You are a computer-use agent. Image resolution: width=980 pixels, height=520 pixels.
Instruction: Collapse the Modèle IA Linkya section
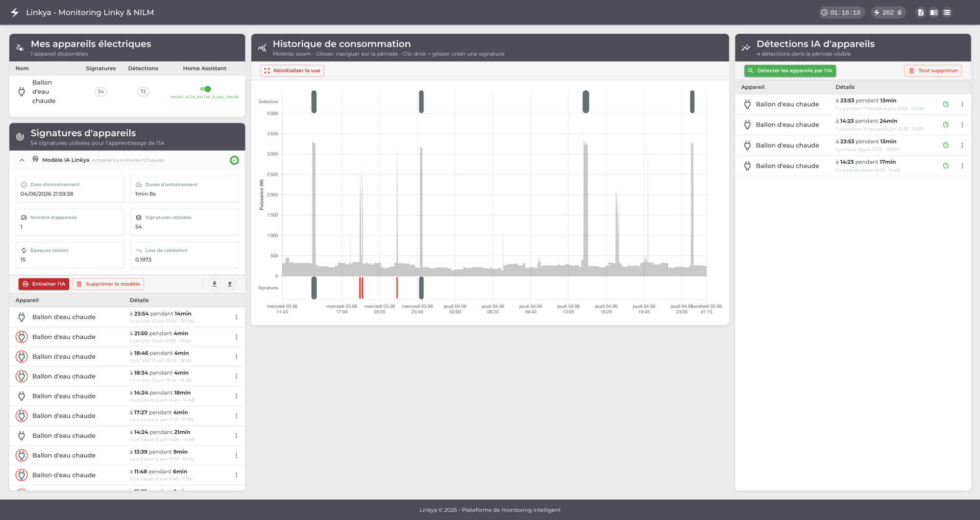tap(22, 160)
